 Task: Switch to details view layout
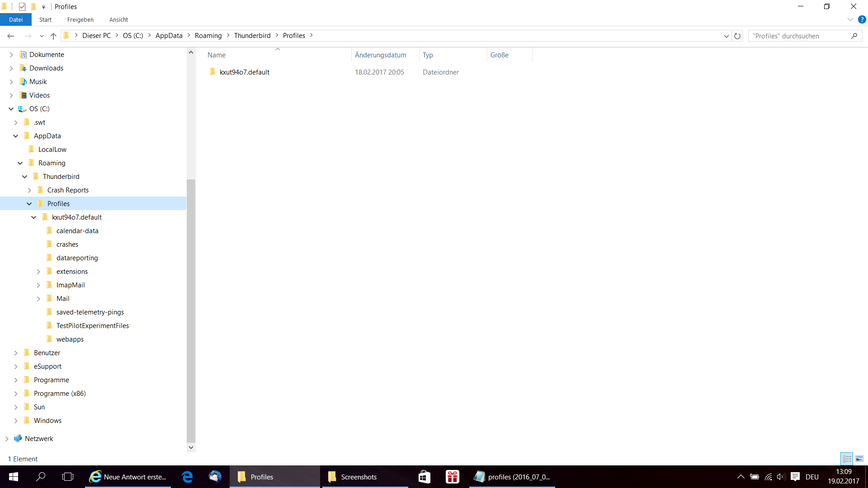tap(847, 459)
